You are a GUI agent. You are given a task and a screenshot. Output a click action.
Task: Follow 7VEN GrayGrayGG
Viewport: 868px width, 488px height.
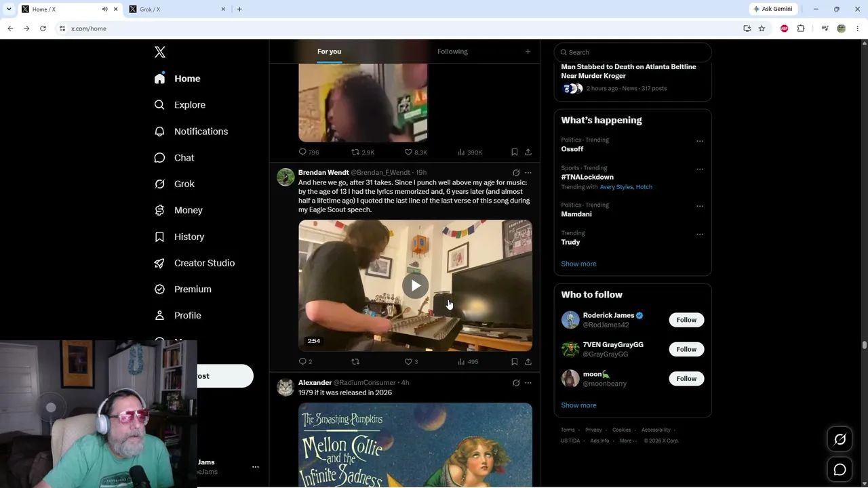tap(686, 349)
